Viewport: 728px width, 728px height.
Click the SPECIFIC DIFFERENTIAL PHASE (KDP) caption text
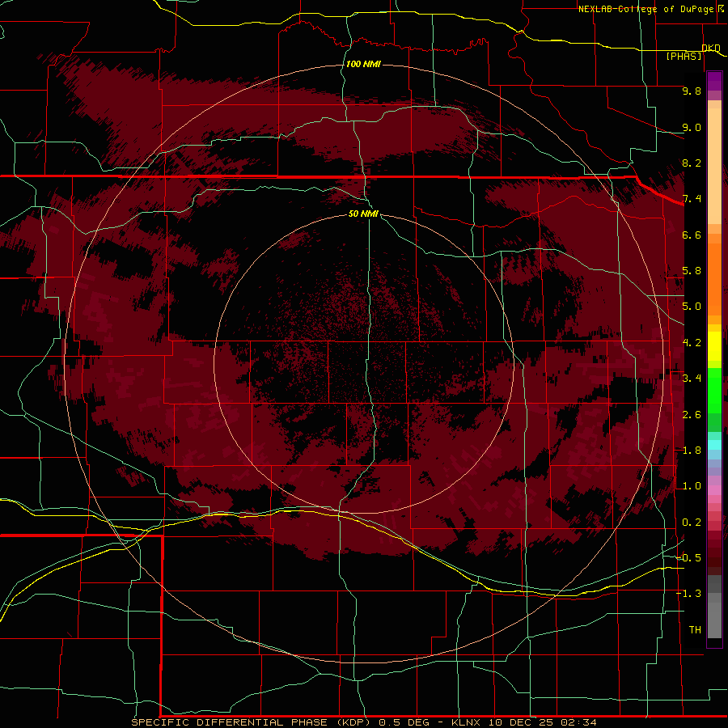(252, 722)
